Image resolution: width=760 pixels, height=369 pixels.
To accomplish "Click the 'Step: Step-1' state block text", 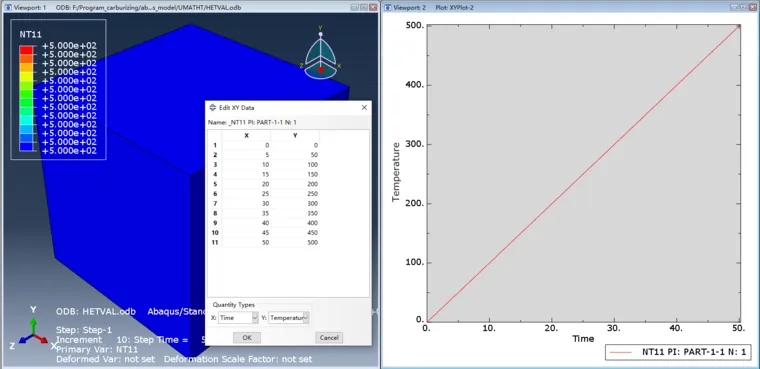I will [84, 330].
